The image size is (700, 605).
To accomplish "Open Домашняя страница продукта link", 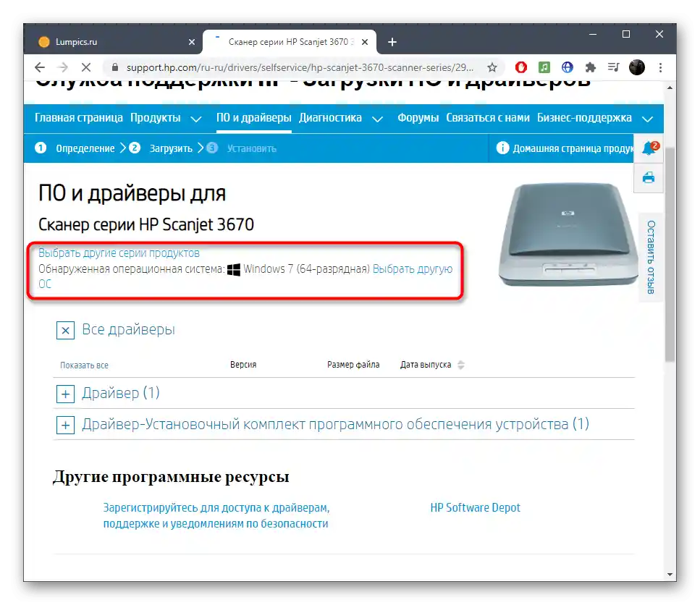I will (x=573, y=148).
